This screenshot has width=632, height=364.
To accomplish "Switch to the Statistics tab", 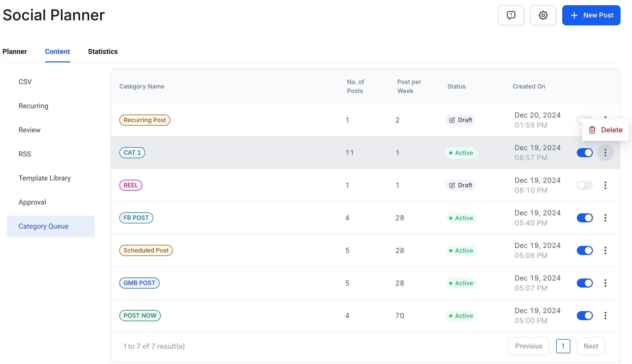I will click(103, 51).
